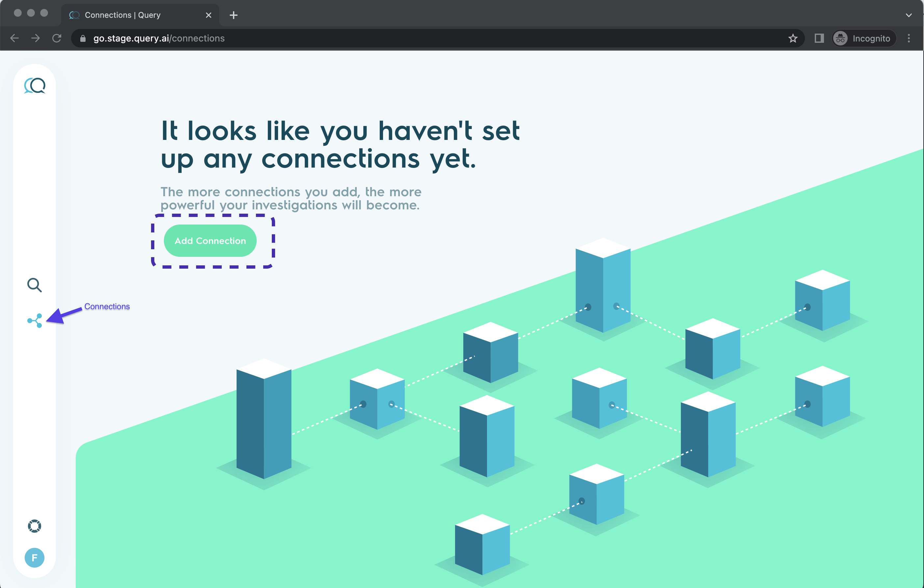View site info via lock icon
Image resolution: width=924 pixels, height=588 pixels.
[x=83, y=39]
